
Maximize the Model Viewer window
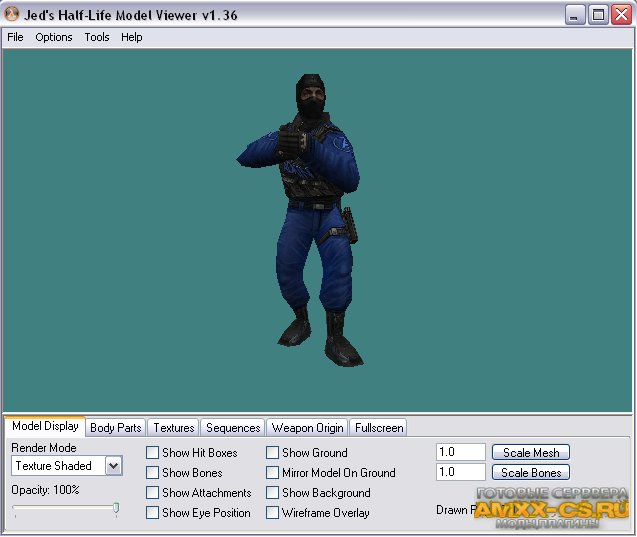click(x=598, y=15)
